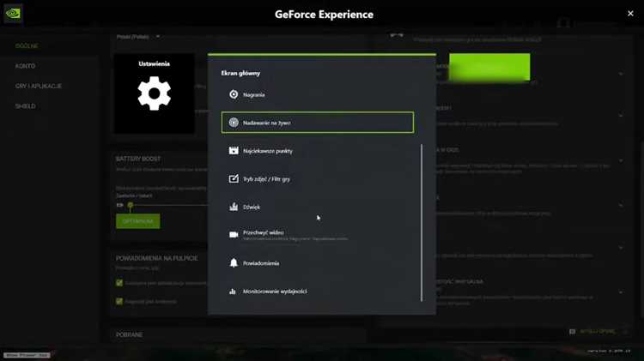The width and height of the screenshot is (644, 361).
Task: Click the settings dialog vertical scrollbar
Action: click(x=422, y=223)
